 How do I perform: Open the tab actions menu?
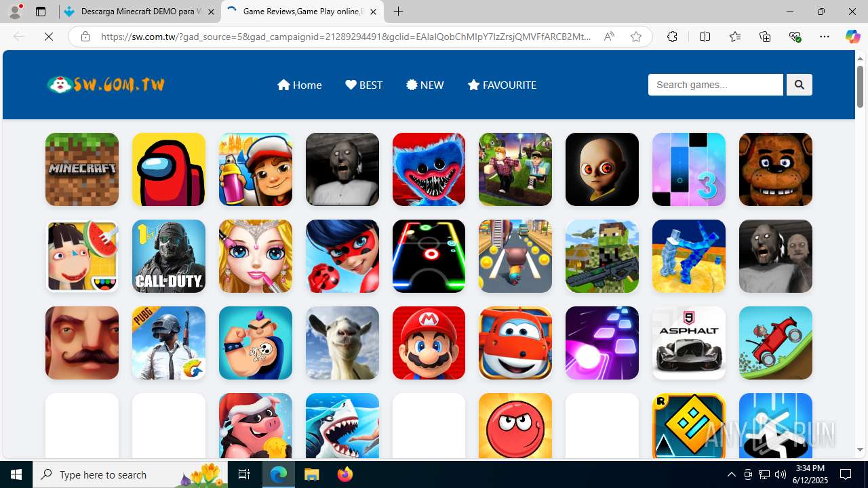pyautogui.click(x=41, y=12)
